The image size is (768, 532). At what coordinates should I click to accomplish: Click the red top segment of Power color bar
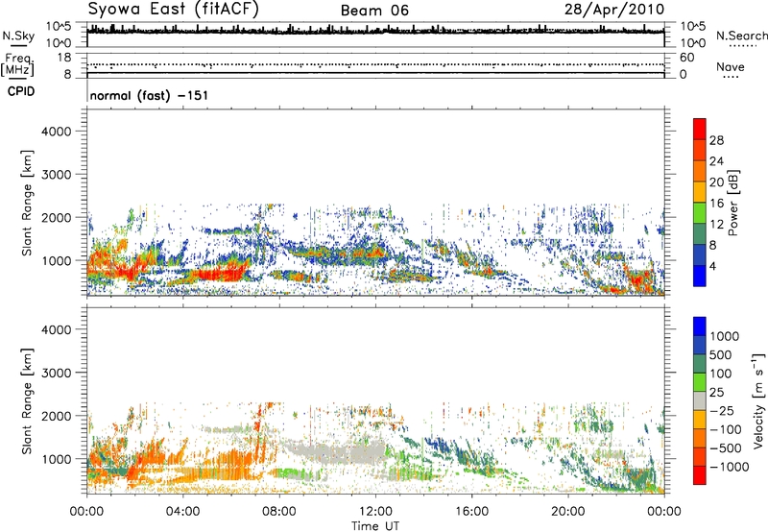[x=700, y=129]
